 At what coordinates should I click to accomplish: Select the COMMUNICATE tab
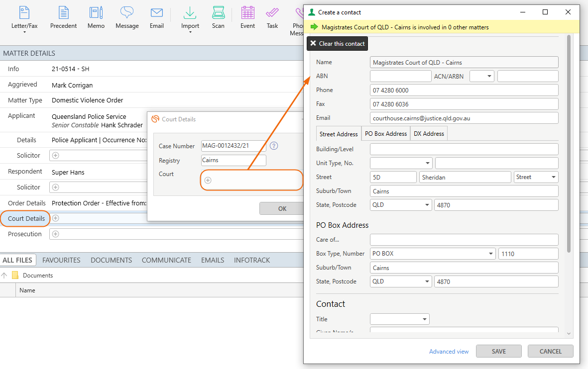pyautogui.click(x=166, y=260)
